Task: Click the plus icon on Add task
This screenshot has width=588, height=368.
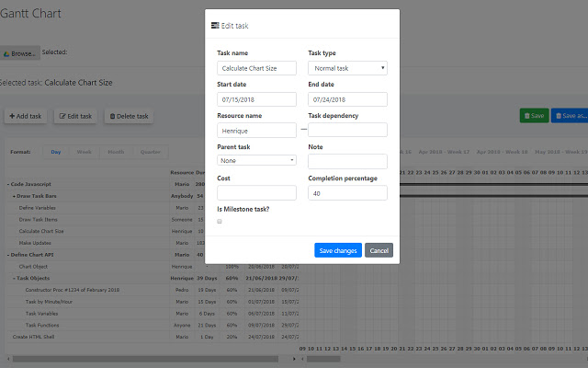Action: point(12,116)
